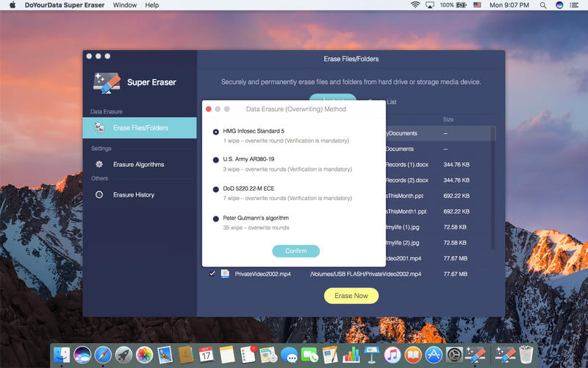The height and width of the screenshot is (368, 588).
Task: Open Trash in the dock
Action: (526, 355)
